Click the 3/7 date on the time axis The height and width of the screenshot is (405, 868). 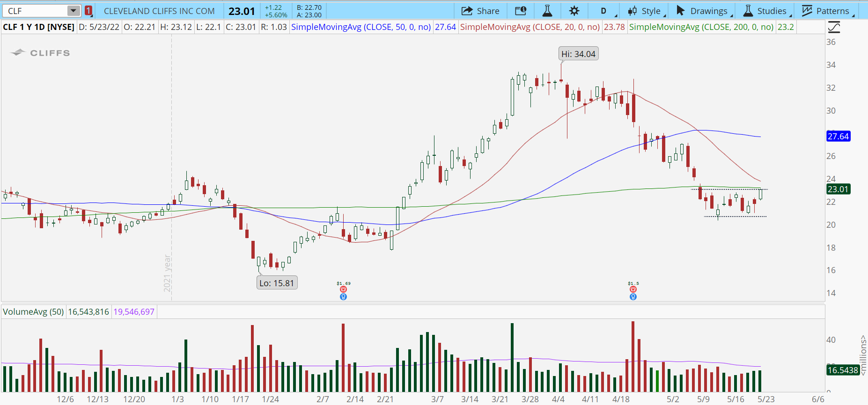[437, 399]
